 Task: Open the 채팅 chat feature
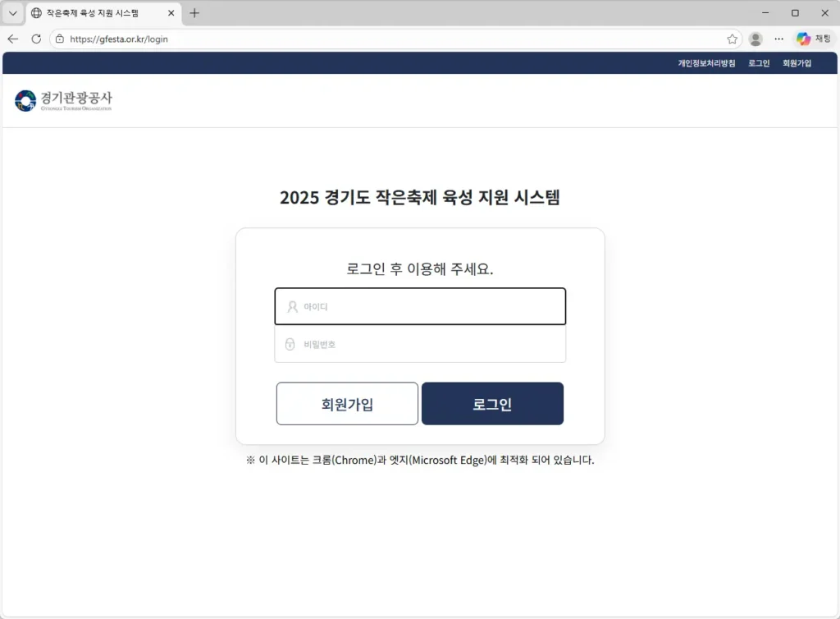click(811, 38)
